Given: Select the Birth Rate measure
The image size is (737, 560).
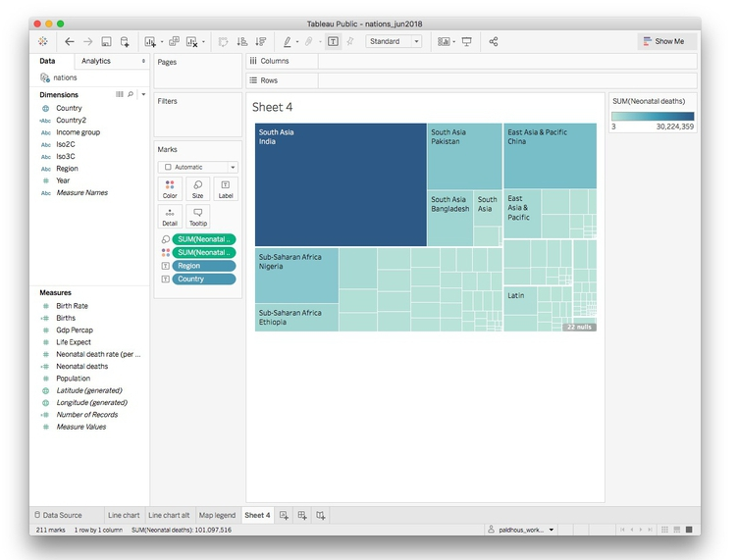Looking at the screenshot, I should pyautogui.click(x=72, y=306).
